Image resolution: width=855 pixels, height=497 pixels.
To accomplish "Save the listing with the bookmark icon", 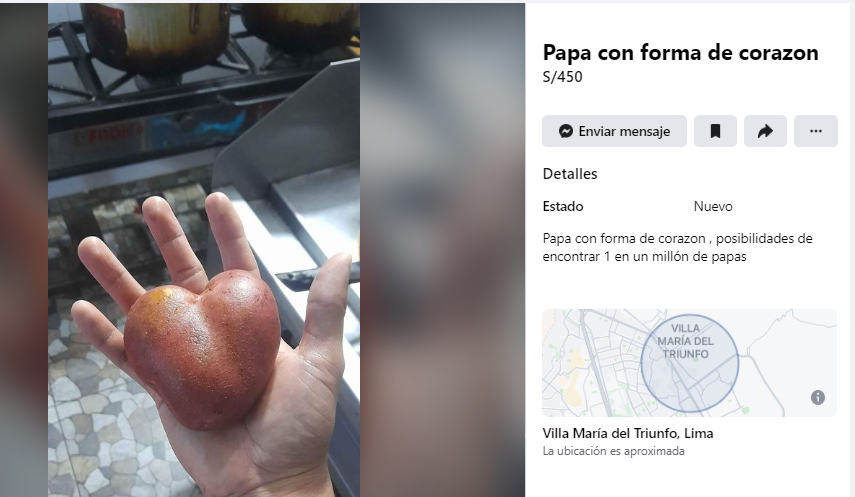I will click(x=715, y=131).
